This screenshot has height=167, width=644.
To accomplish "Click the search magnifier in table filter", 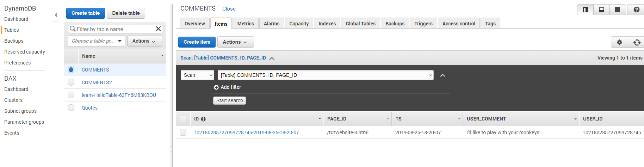I will coord(73,29).
